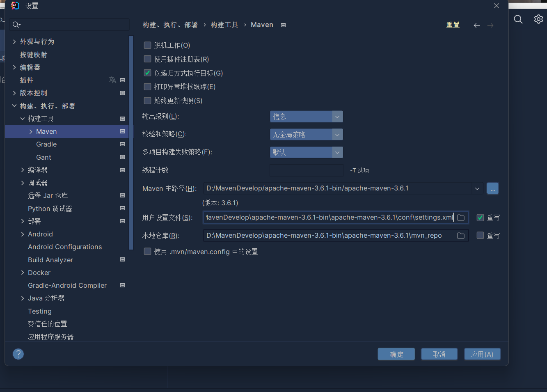
Task: Click the project-level icon next to 编译器
Action: (x=122, y=170)
